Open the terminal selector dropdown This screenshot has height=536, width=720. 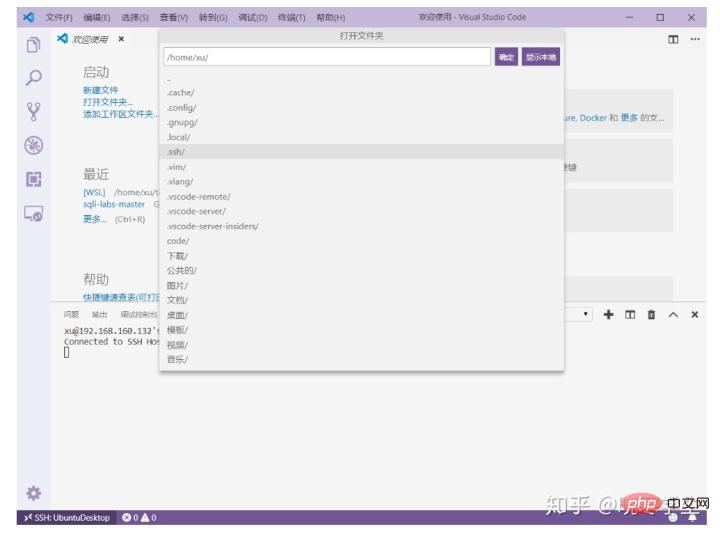(578, 315)
